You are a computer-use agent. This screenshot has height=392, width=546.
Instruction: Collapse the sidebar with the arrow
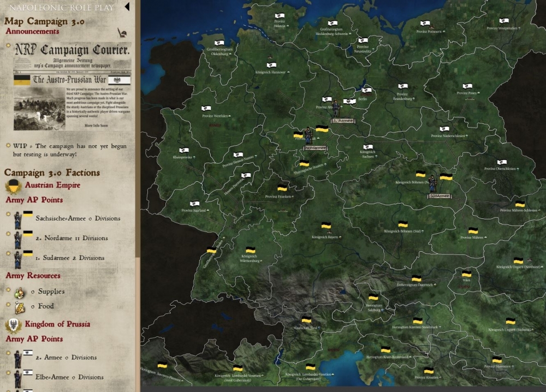pyautogui.click(x=127, y=7)
